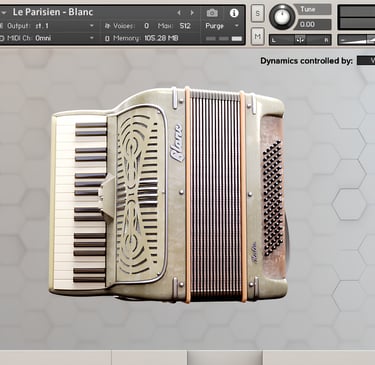Open the Dynamics controlled by dropdown
Screen dimensions: 375x365
pyautogui.click(x=366, y=61)
